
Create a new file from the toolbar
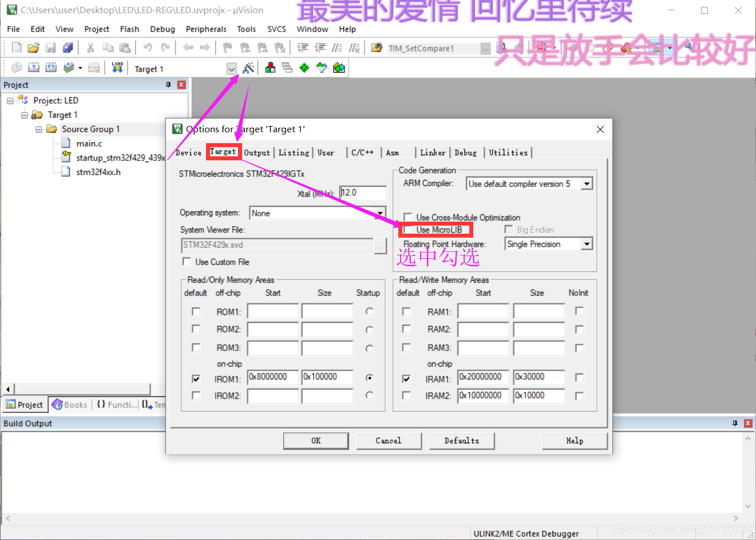[17, 48]
